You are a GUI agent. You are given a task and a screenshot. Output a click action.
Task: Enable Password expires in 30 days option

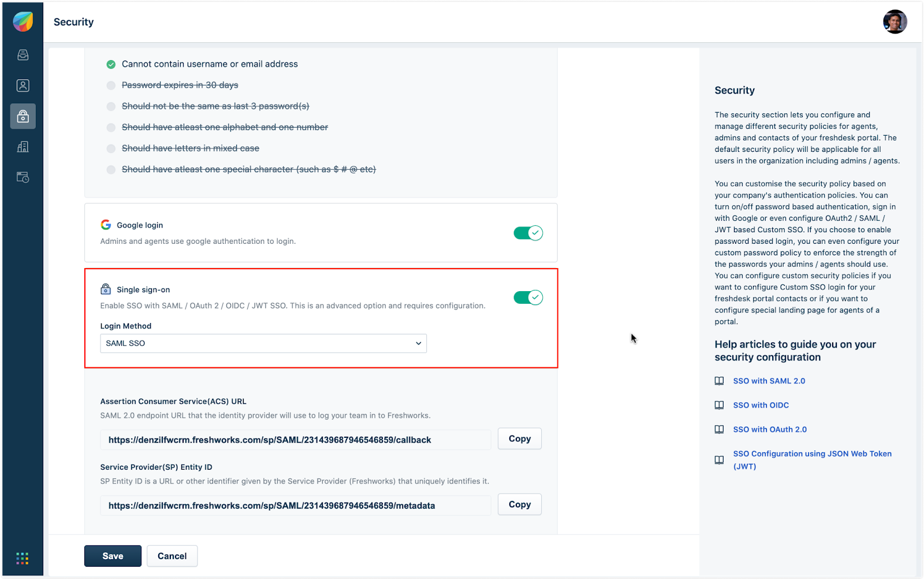pyautogui.click(x=111, y=85)
